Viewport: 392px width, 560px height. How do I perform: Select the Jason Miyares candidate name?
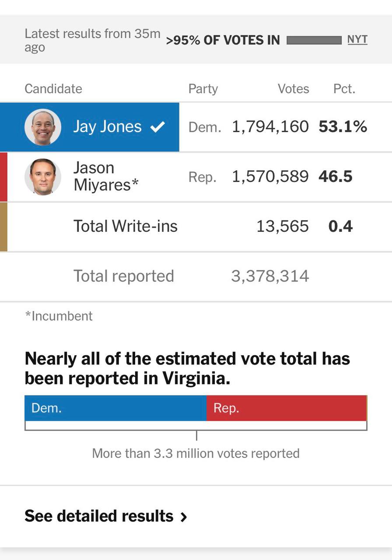click(x=106, y=176)
